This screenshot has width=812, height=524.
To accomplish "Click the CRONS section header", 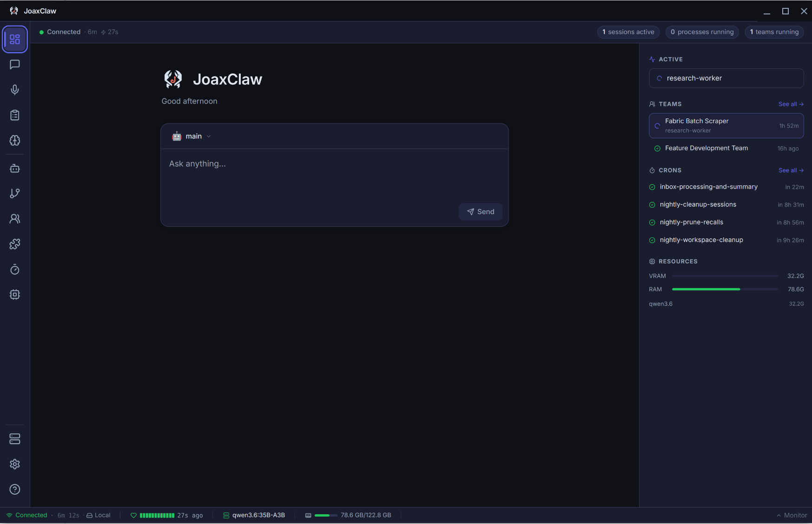I will [x=666, y=170].
